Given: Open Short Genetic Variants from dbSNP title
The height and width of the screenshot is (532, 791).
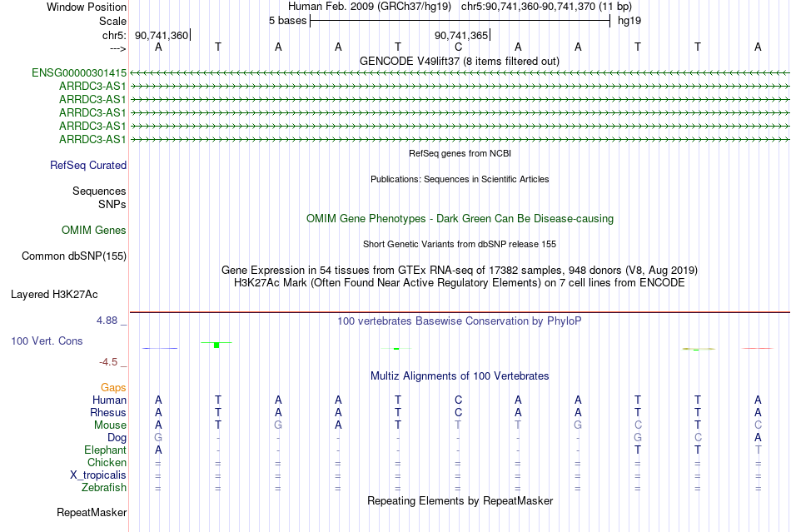Looking at the screenshot, I should point(460,244).
